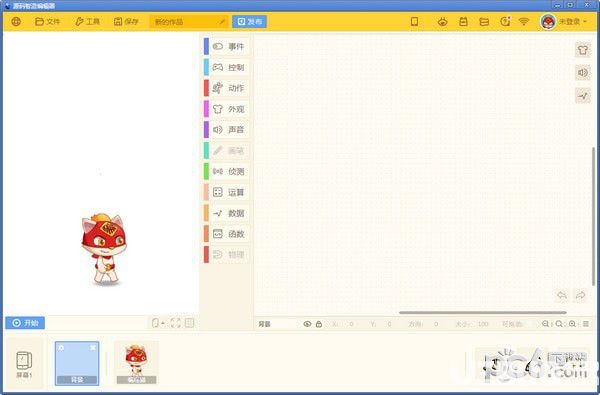Click the globe icon in top toolbar

tap(16, 22)
